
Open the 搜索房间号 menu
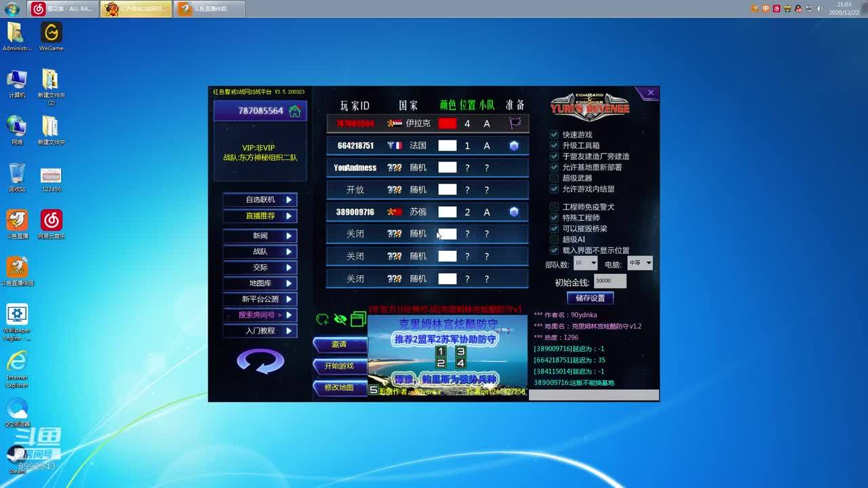point(260,315)
